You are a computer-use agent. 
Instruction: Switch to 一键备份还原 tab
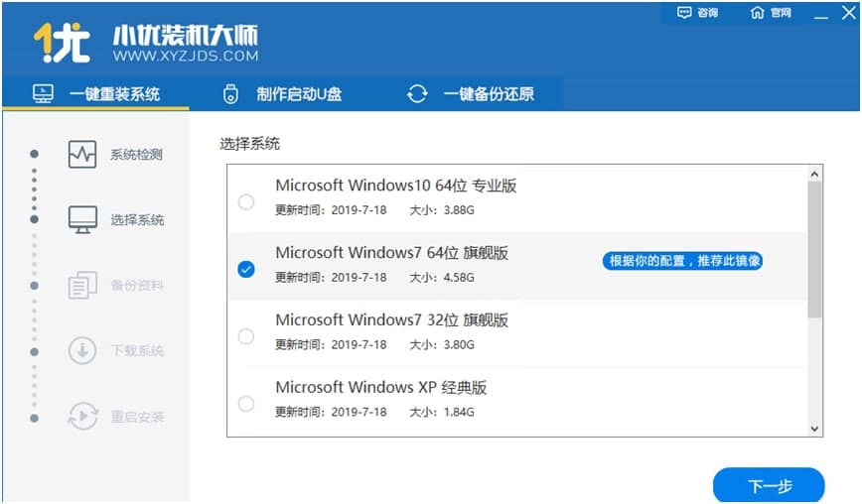point(471,94)
